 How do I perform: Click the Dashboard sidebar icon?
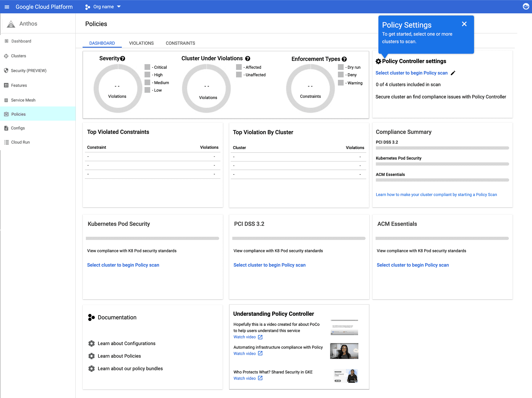[7, 41]
